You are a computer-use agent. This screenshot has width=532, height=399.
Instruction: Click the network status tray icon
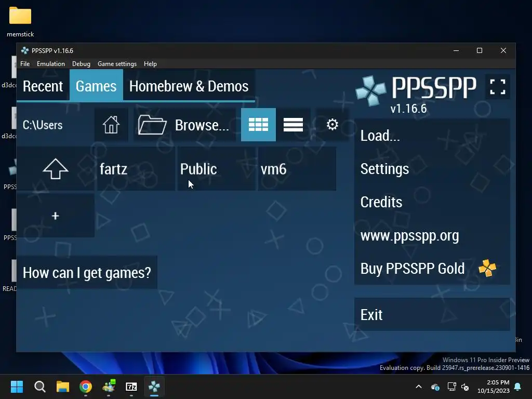tap(451, 387)
